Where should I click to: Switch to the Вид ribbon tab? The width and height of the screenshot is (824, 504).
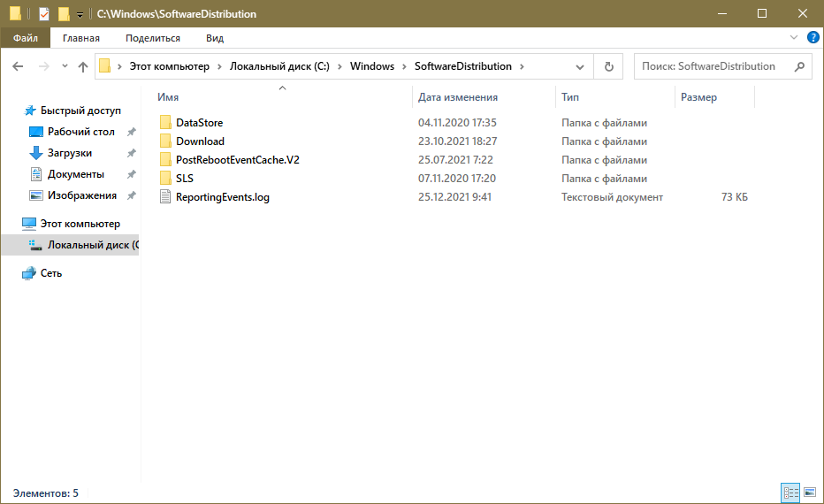[214, 38]
